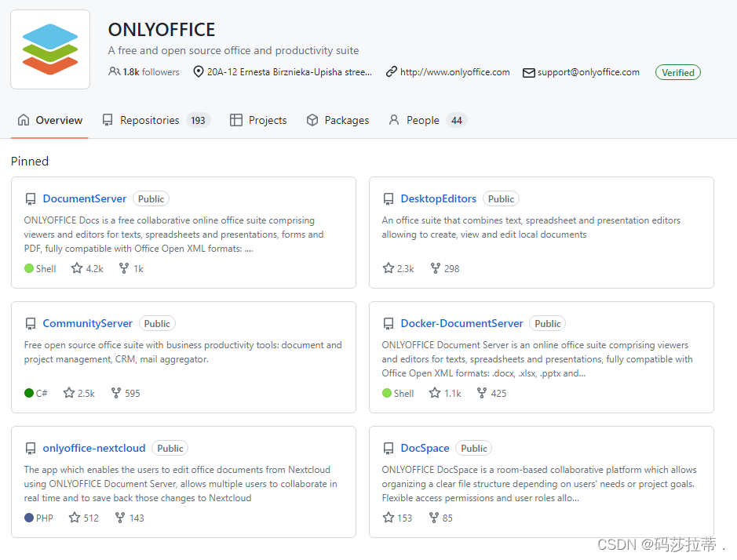737x560 pixels.
Task: Open the DesktopEditors repository
Action: pos(438,198)
